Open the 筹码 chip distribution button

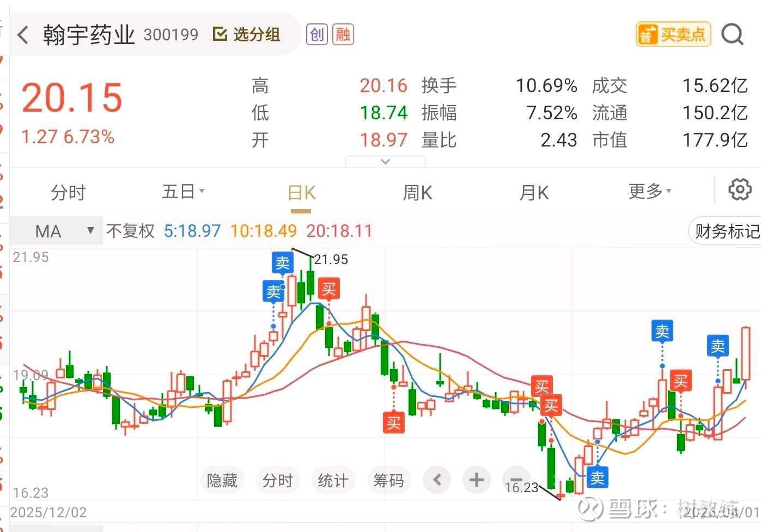(388, 480)
